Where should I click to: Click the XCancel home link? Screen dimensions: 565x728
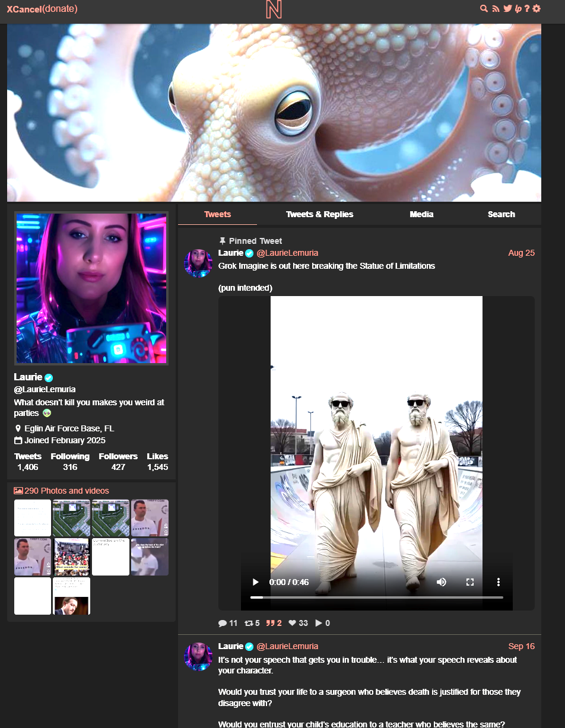24,9
